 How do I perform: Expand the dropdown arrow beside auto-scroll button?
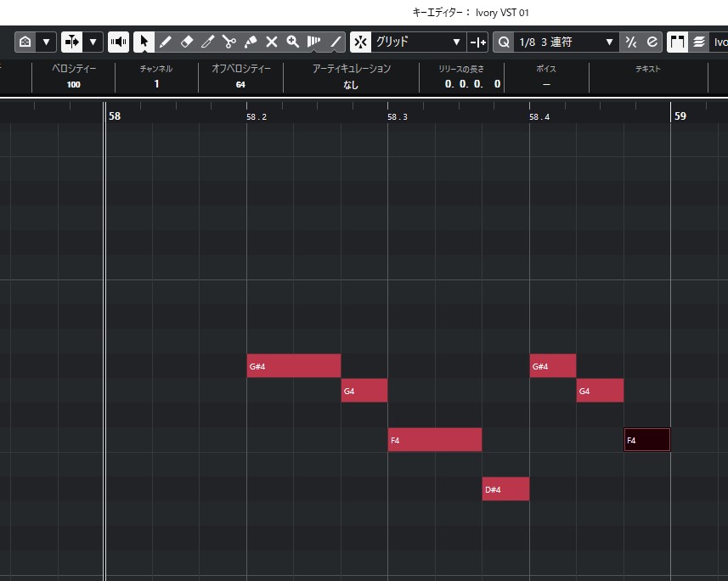(93, 42)
